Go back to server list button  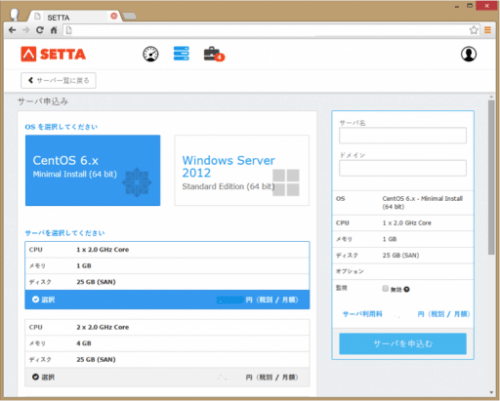pyautogui.click(x=59, y=80)
